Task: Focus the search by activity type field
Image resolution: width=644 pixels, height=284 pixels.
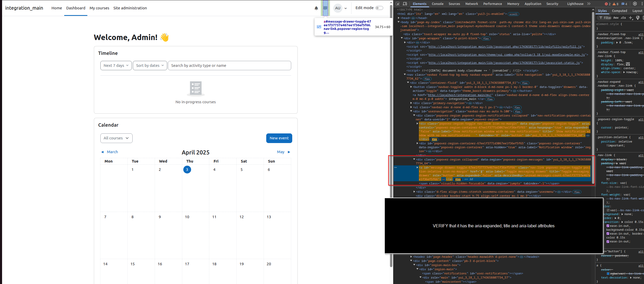Action: [x=229, y=66]
